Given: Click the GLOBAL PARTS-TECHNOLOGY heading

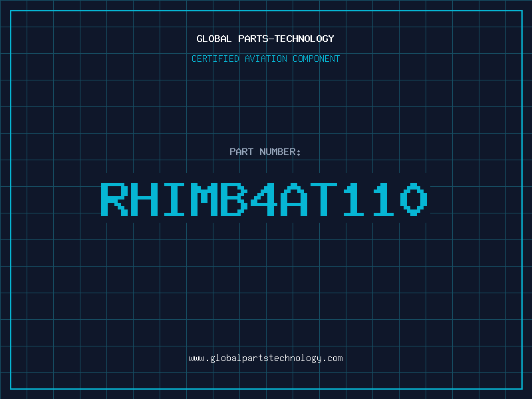Looking at the screenshot, I should point(265,39).
